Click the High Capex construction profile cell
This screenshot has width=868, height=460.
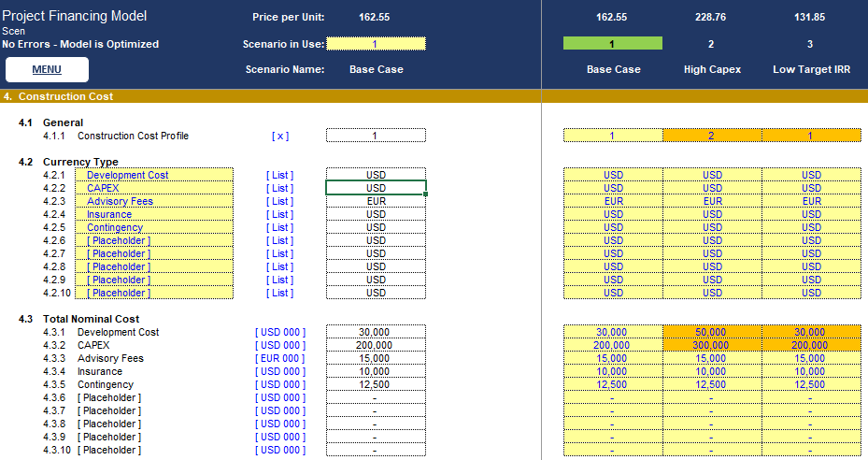(x=712, y=136)
